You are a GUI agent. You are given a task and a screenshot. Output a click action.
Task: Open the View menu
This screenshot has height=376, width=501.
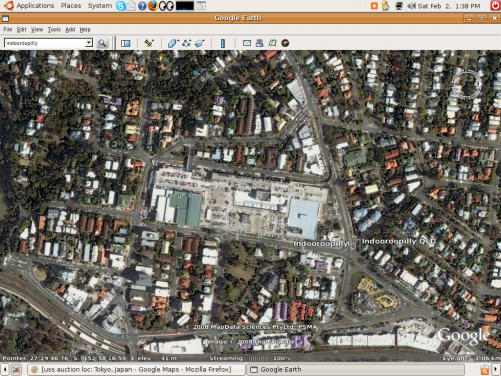37,30
